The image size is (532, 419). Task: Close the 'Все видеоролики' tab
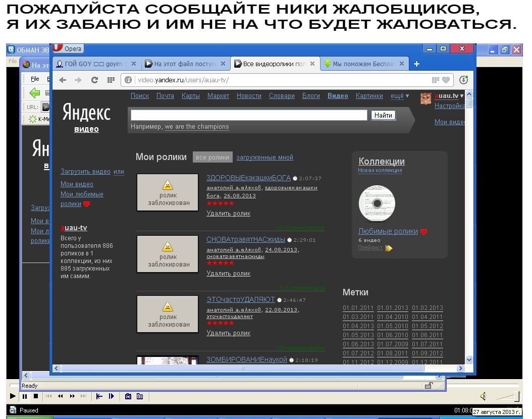[312, 64]
